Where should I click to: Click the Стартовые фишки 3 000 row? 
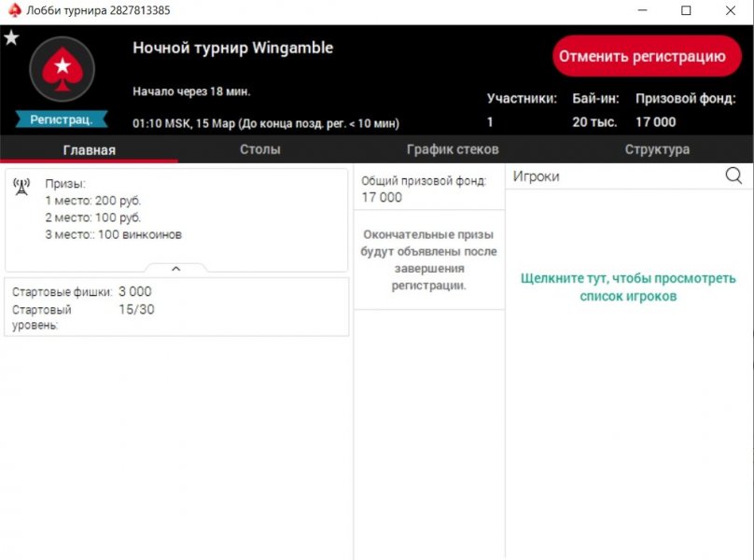[82, 292]
